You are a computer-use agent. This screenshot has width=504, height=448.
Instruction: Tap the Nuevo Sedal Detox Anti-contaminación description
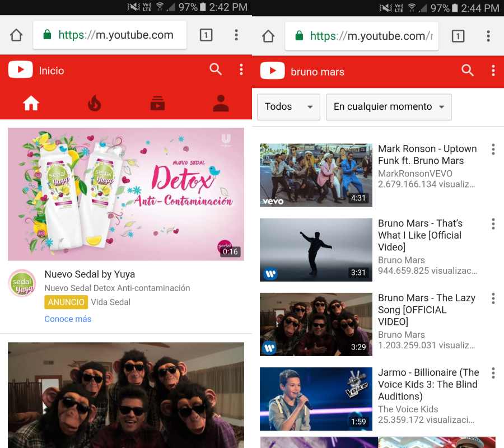(118, 288)
